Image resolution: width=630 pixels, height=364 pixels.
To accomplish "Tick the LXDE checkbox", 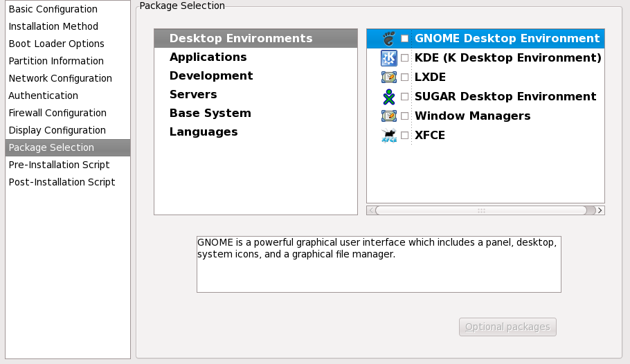I will [x=405, y=78].
